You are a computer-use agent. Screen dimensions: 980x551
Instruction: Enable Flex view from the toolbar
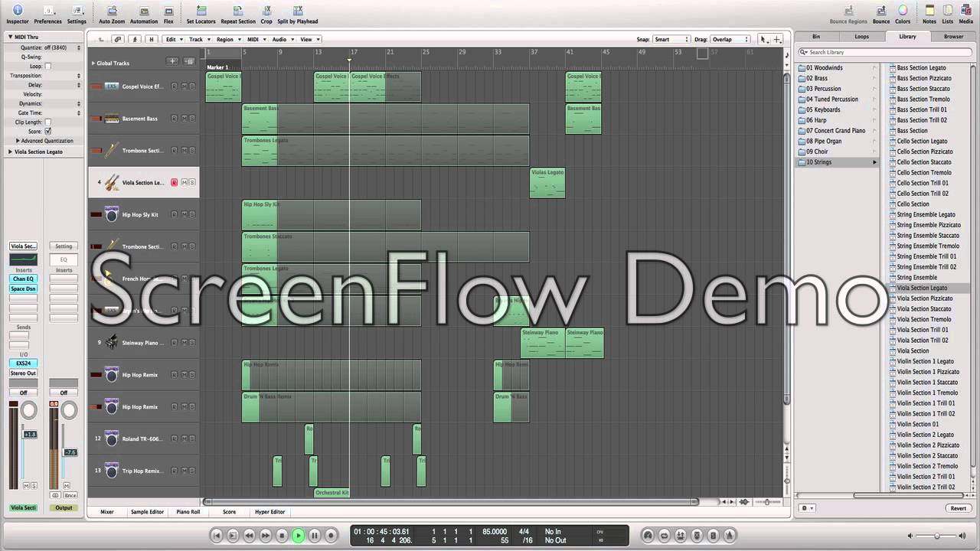168,13
